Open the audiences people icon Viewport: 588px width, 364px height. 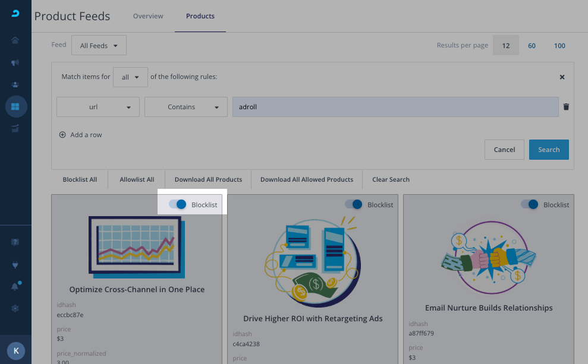15,84
